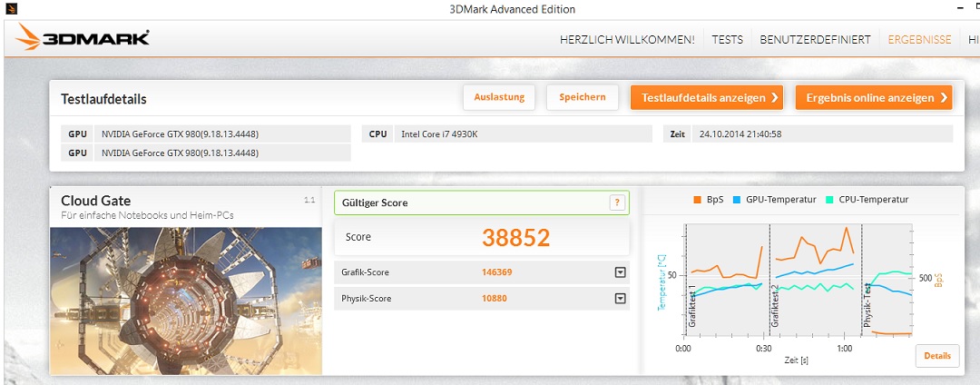Click the 3DMark window icon in title bar
980x385 pixels.
(11, 9)
